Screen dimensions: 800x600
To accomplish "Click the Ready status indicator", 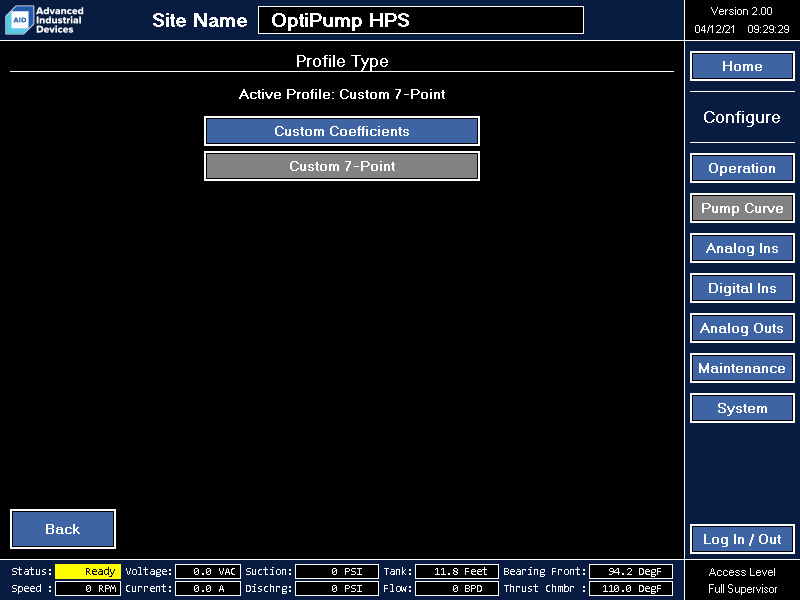I will tap(88, 571).
